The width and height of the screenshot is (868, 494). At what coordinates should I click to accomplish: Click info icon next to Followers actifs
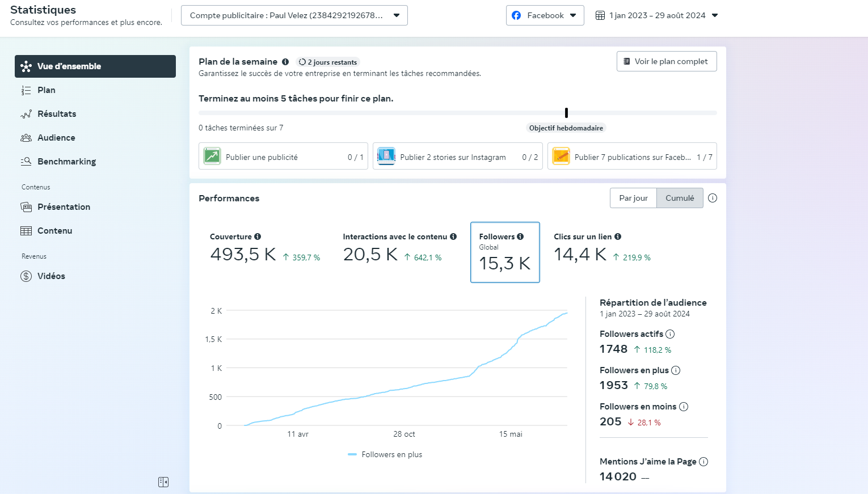click(x=670, y=334)
